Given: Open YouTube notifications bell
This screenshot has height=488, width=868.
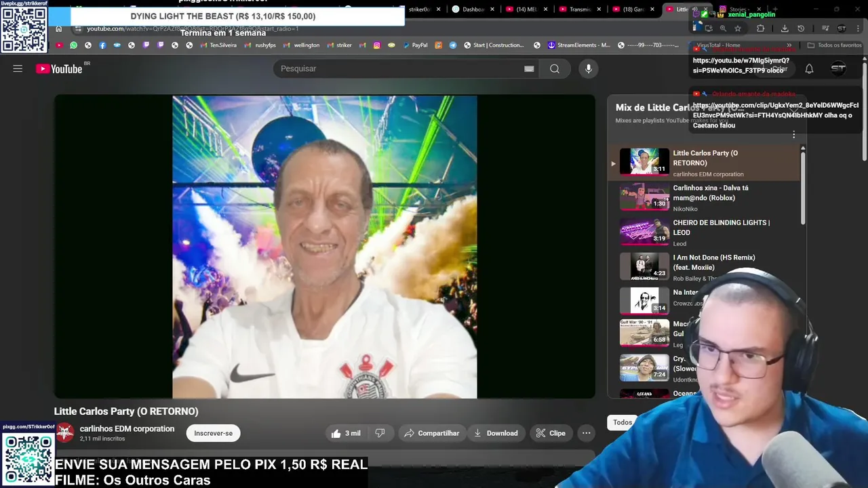Looking at the screenshot, I should point(809,68).
